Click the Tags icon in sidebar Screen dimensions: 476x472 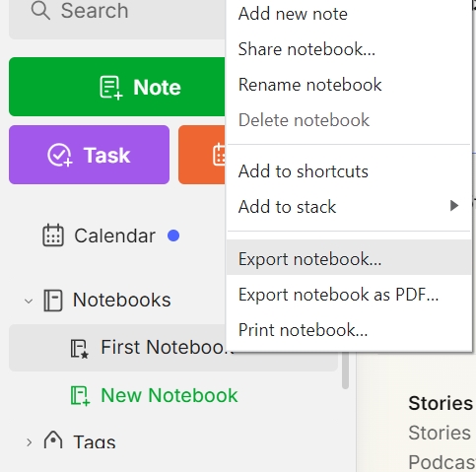tap(53, 440)
